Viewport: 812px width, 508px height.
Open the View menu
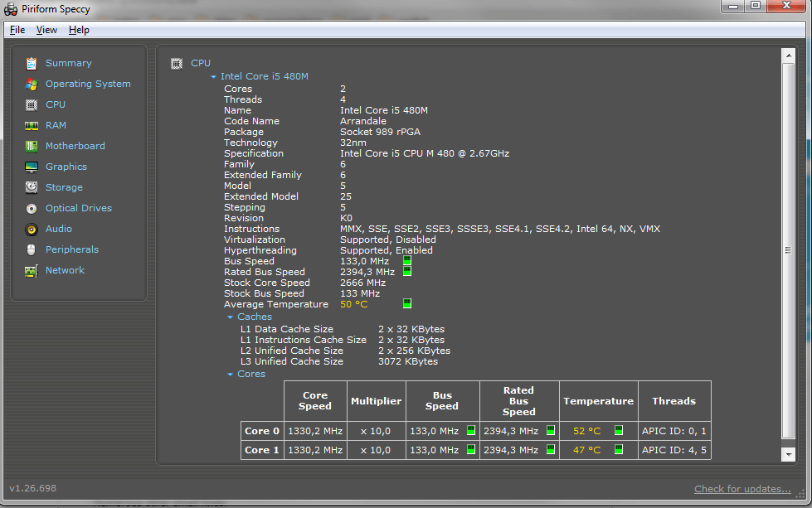click(46, 29)
